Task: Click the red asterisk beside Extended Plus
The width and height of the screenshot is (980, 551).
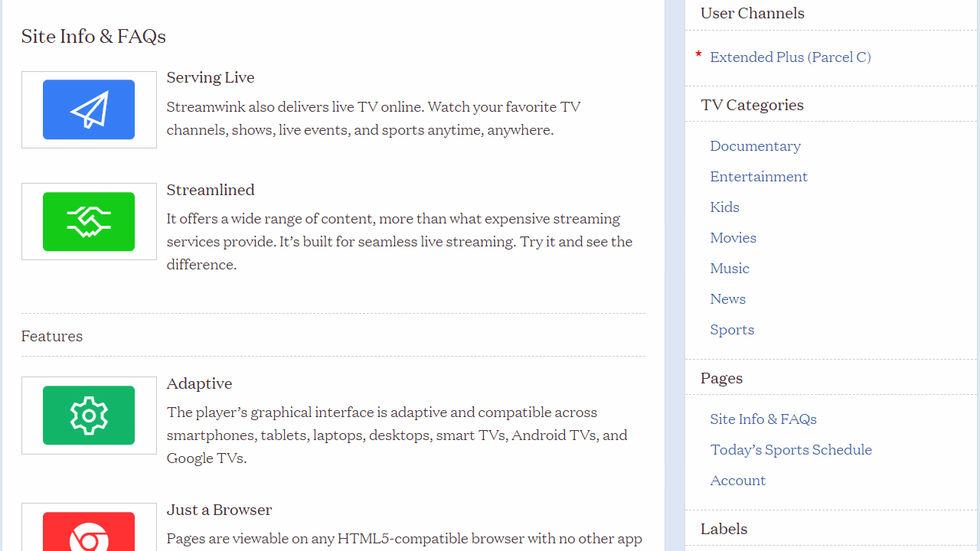Action: [698, 55]
